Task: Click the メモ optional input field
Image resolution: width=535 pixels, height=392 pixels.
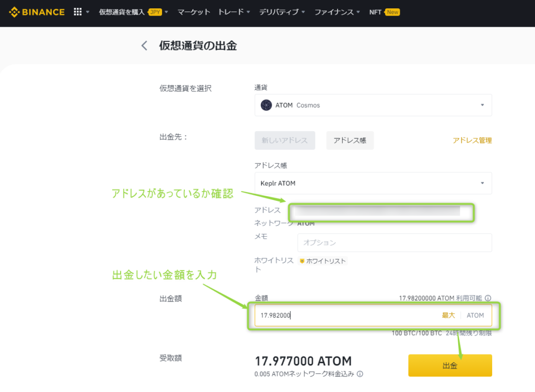Action: [394, 242]
